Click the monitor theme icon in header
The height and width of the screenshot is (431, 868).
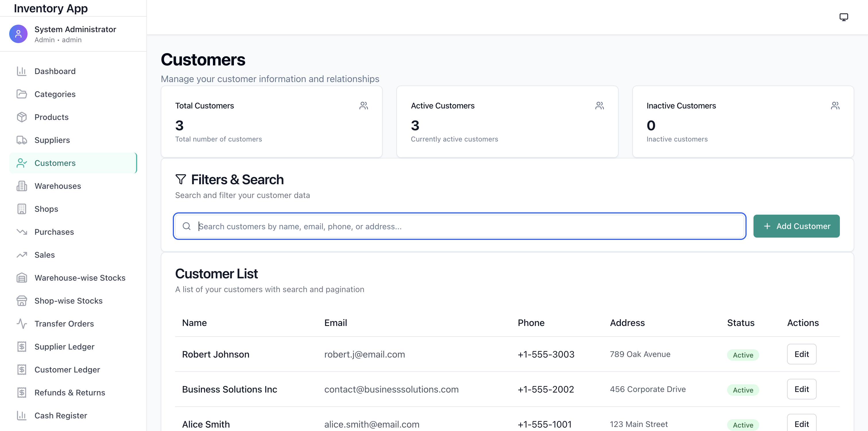coord(844,17)
